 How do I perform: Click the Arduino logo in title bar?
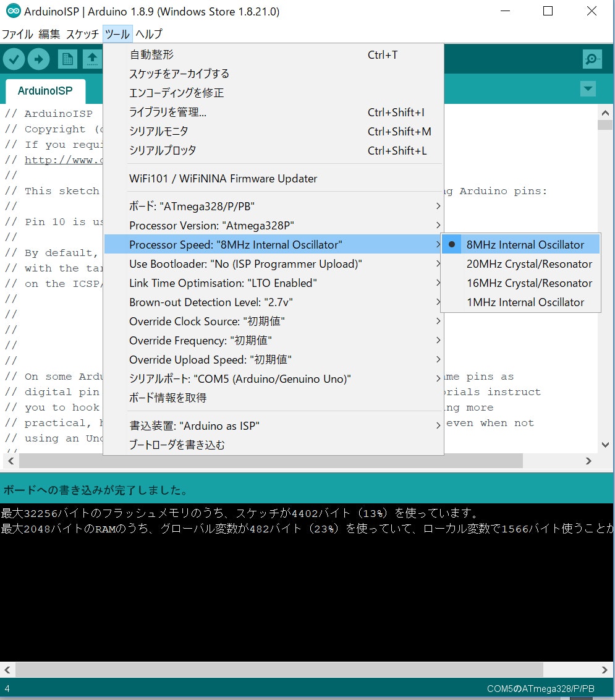tap(14, 11)
